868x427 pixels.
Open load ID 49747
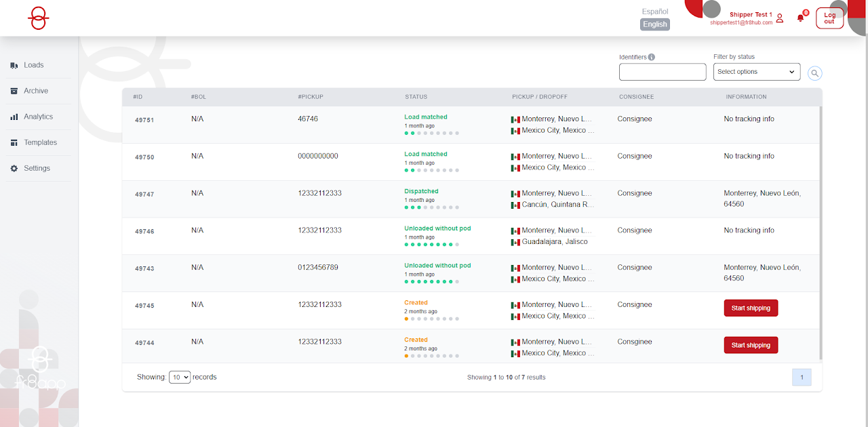tap(144, 195)
